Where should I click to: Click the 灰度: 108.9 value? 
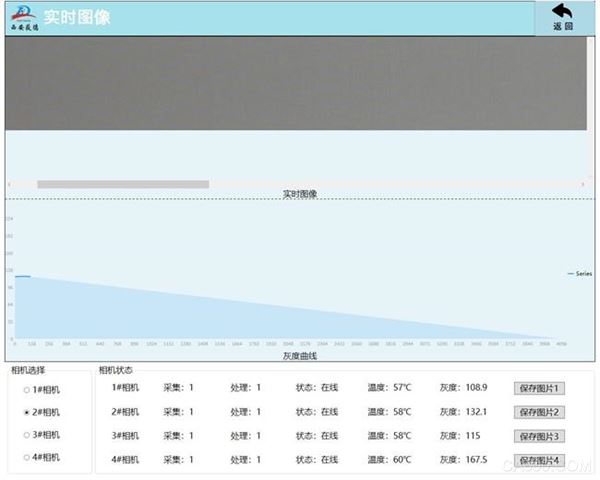(x=463, y=387)
